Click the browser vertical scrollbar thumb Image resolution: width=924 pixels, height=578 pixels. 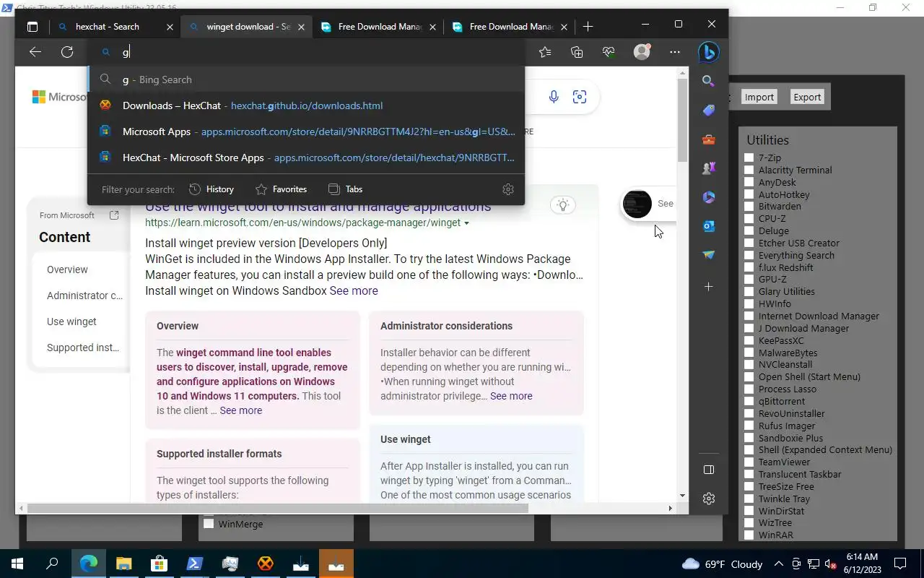[683, 119]
